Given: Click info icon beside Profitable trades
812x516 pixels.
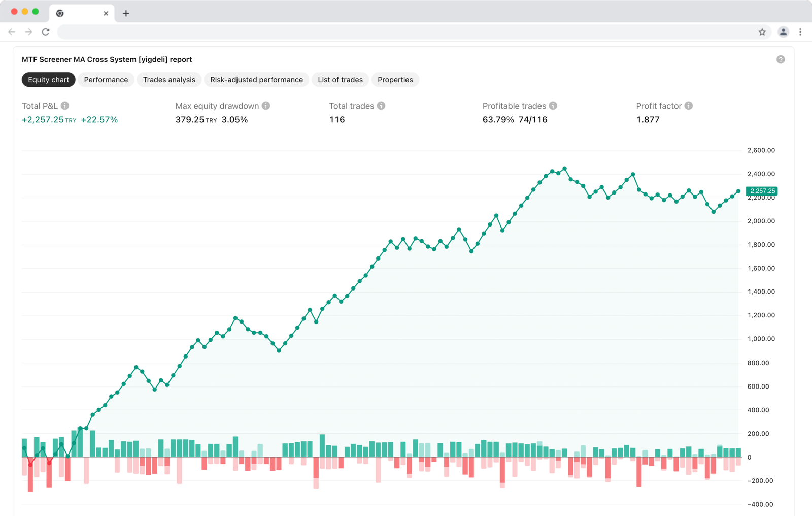Looking at the screenshot, I should tap(553, 106).
